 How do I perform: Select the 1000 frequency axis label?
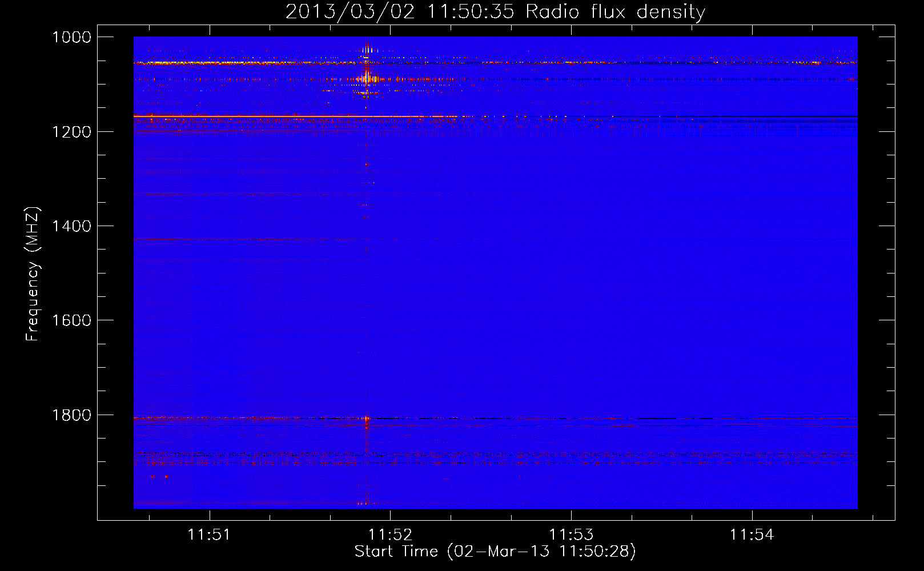[x=72, y=37]
